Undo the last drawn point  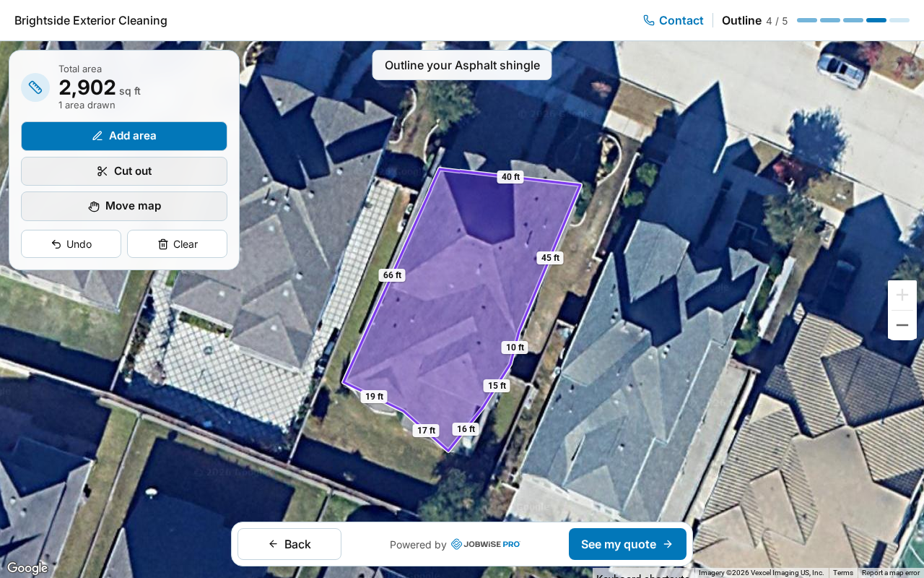coord(71,244)
